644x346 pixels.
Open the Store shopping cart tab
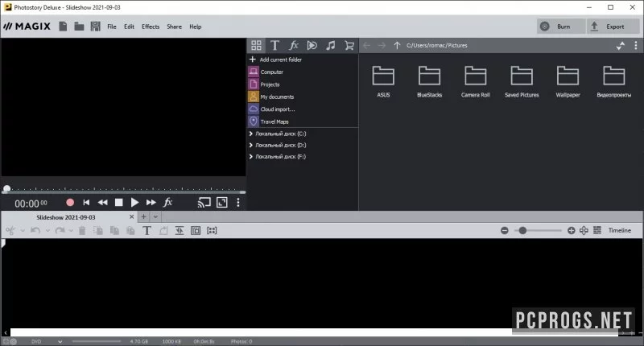tap(349, 45)
